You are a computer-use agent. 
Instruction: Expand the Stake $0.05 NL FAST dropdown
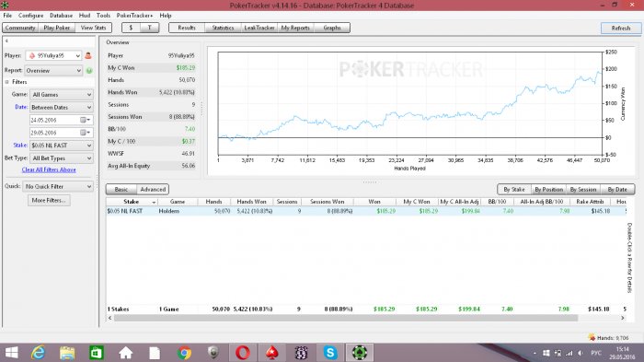(62, 146)
